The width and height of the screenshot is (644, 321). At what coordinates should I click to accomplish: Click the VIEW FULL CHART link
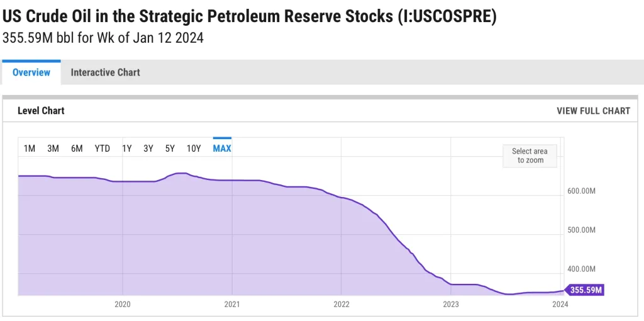[x=593, y=111]
